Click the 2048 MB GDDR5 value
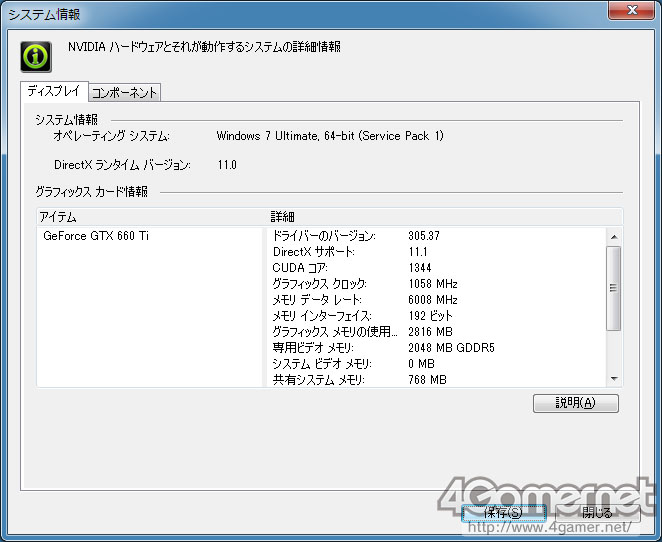662x542 pixels. (x=451, y=348)
